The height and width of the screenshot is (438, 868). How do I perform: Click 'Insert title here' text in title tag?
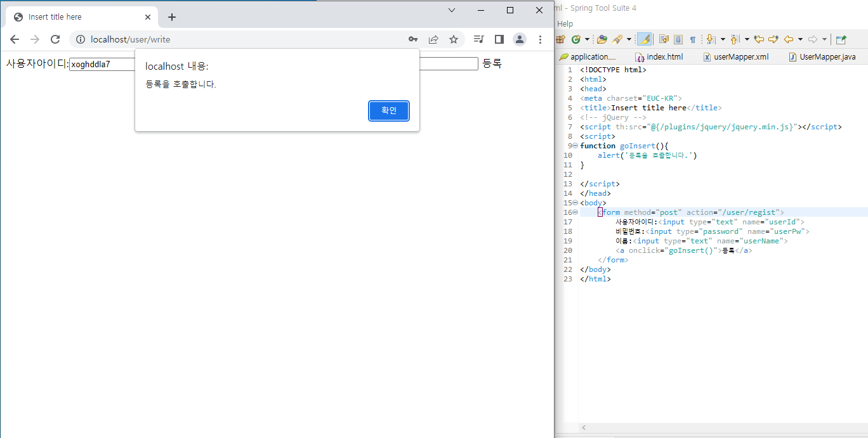pos(648,108)
